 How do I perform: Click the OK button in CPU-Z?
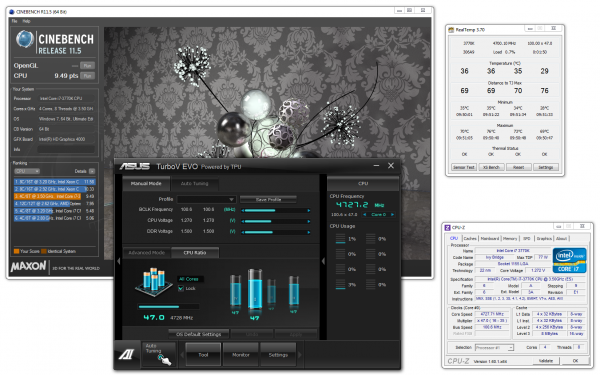575,360
